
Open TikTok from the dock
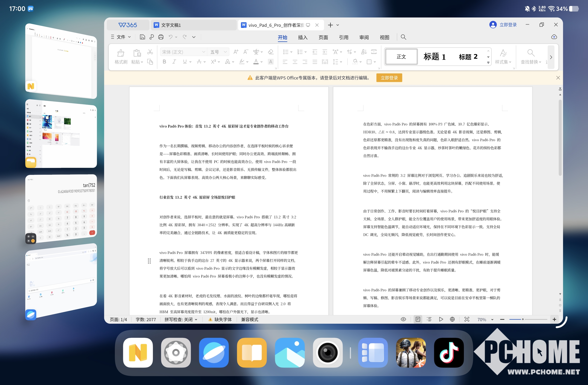(x=449, y=353)
